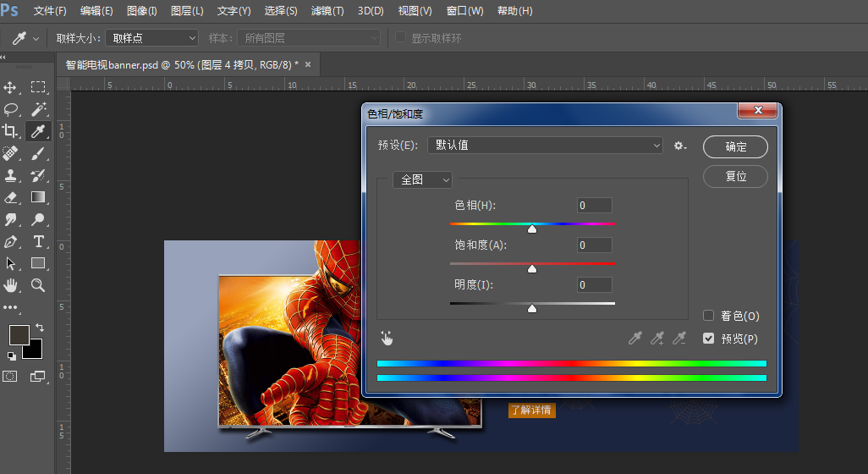Confirm with the 确定 button
The width and height of the screenshot is (868, 474).
[735, 146]
